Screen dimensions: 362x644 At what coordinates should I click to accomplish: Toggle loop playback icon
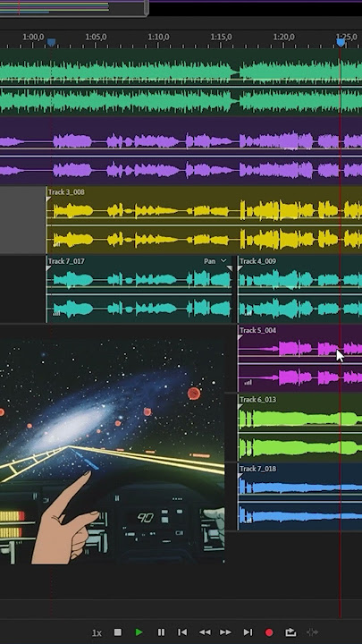click(290, 632)
